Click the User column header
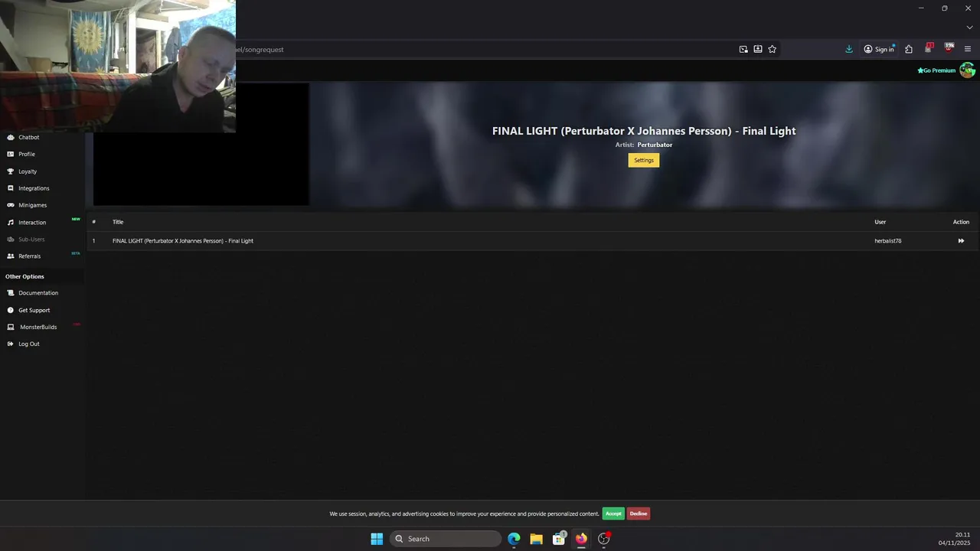The width and height of the screenshot is (980, 551). click(x=880, y=222)
